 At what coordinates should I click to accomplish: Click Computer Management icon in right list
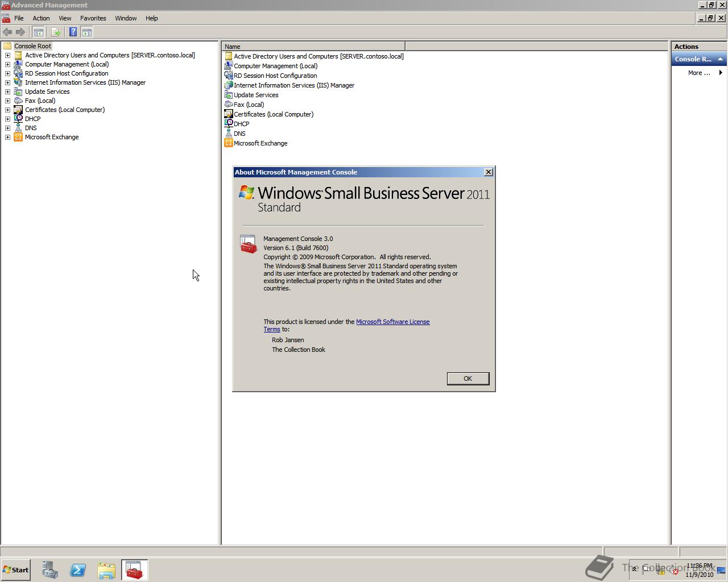coord(228,66)
